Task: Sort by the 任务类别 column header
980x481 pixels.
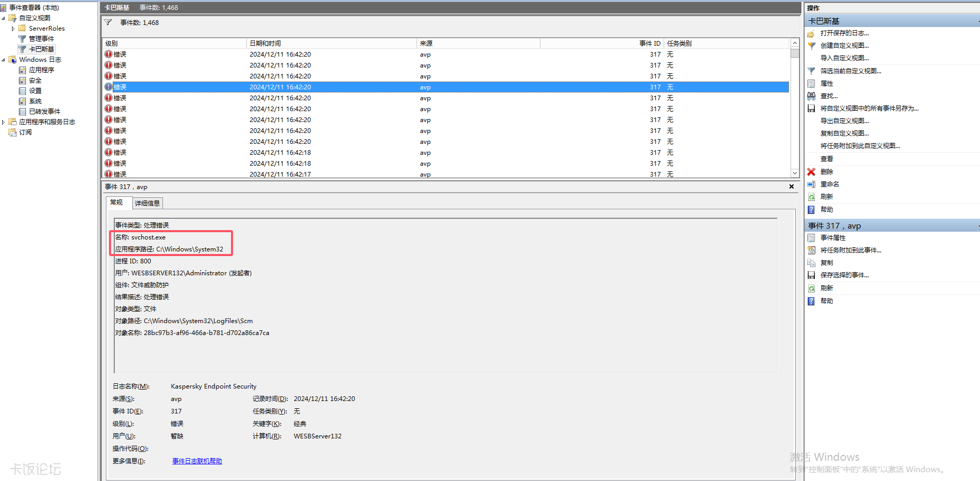Action: pos(727,43)
